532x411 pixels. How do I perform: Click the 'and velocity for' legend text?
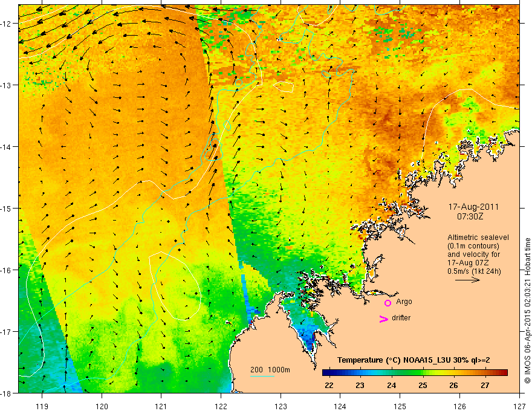[x=473, y=254]
